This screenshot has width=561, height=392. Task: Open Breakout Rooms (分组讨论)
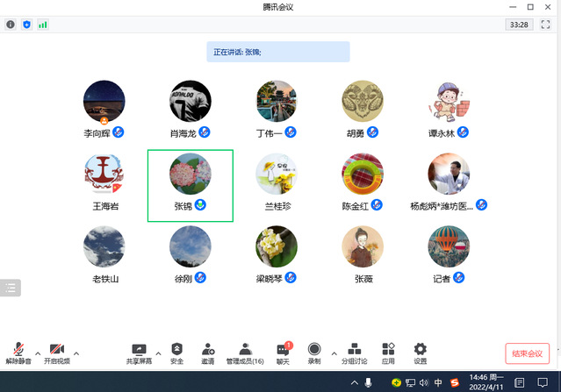point(356,353)
